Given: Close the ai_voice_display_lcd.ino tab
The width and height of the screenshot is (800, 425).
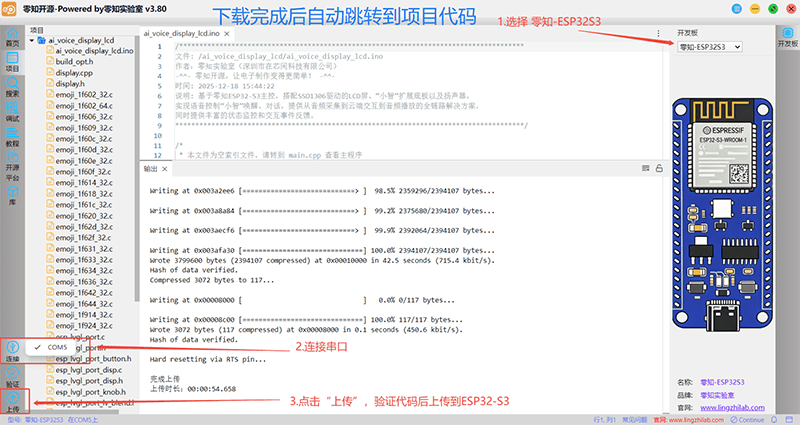Looking at the screenshot, I should tap(227, 34).
